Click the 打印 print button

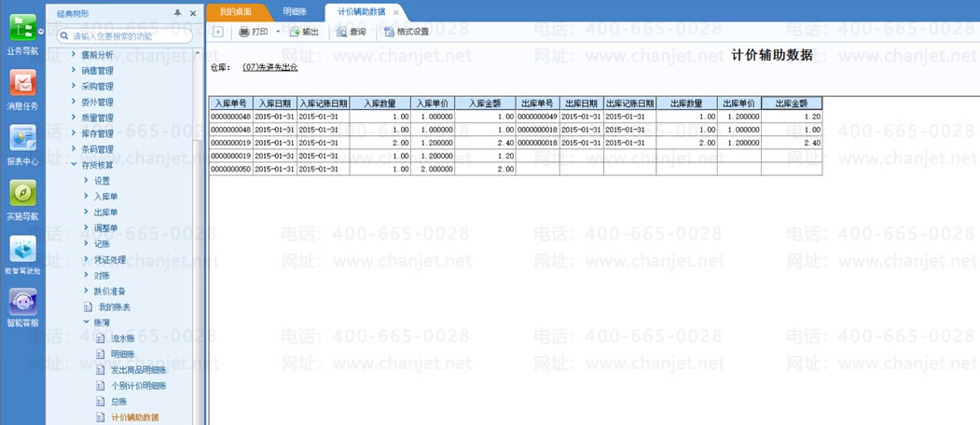point(254,32)
